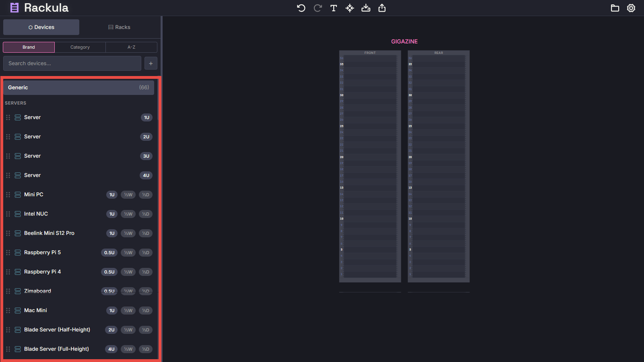Viewport: 644px width, 362px height.
Task: Click the export share icon
Action: click(382, 8)
